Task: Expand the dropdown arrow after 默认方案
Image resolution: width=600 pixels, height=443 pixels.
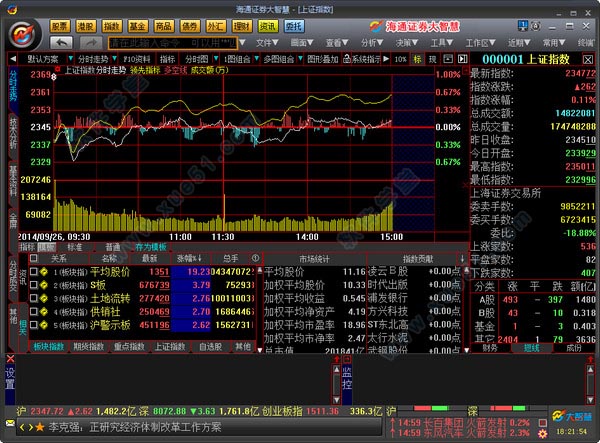Action: tap(70, 59)
